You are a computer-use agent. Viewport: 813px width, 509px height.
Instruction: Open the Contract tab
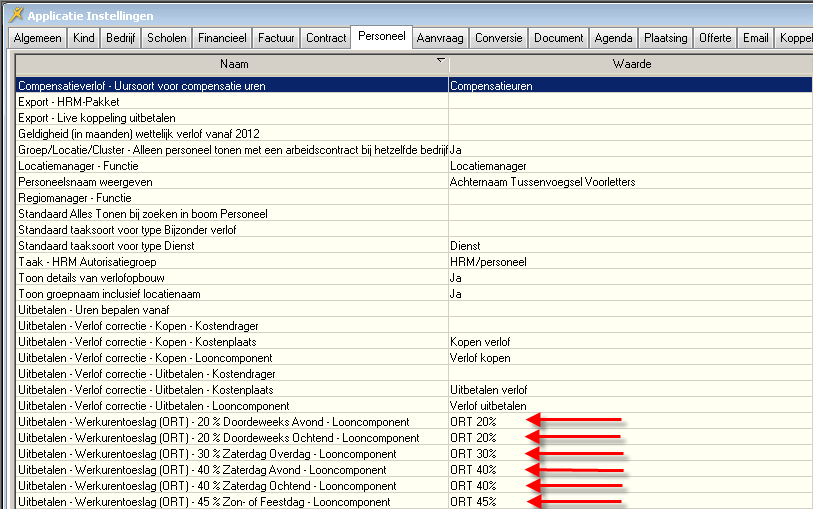326,38
